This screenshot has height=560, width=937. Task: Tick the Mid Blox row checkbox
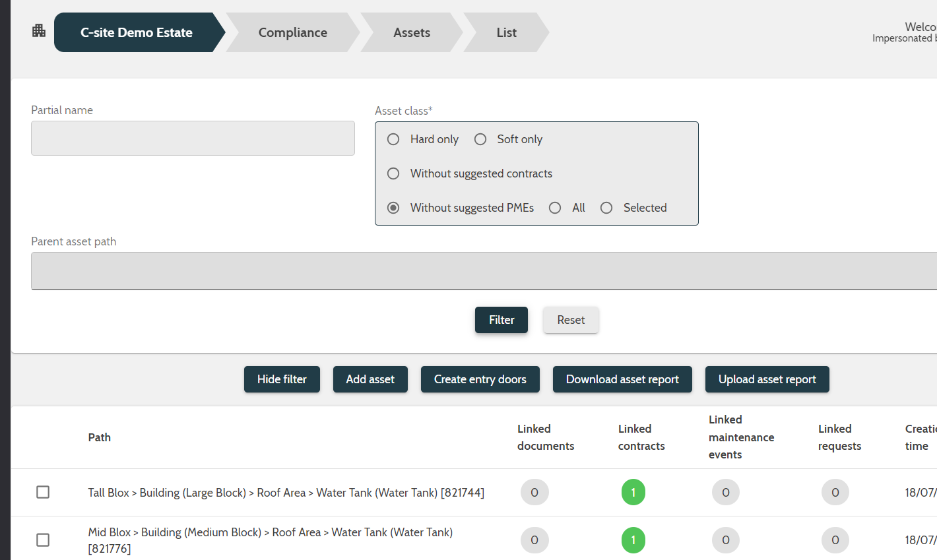43,540
